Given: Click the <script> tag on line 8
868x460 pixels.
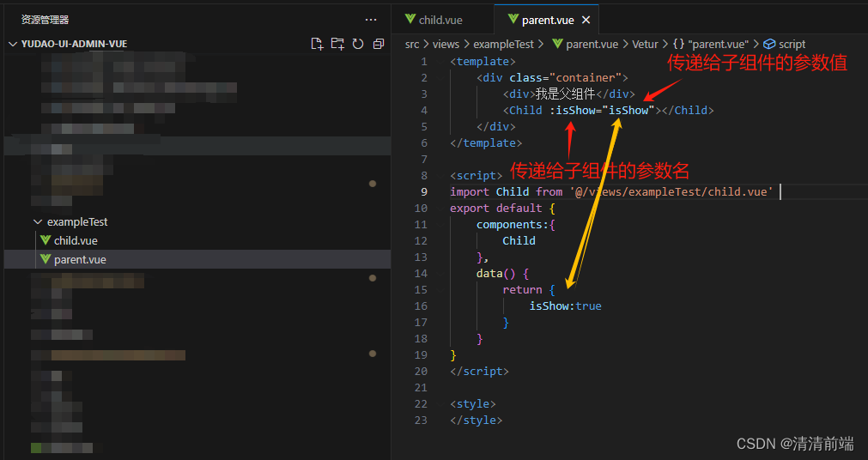Looking at the screenshot, I should pos(476,175).
